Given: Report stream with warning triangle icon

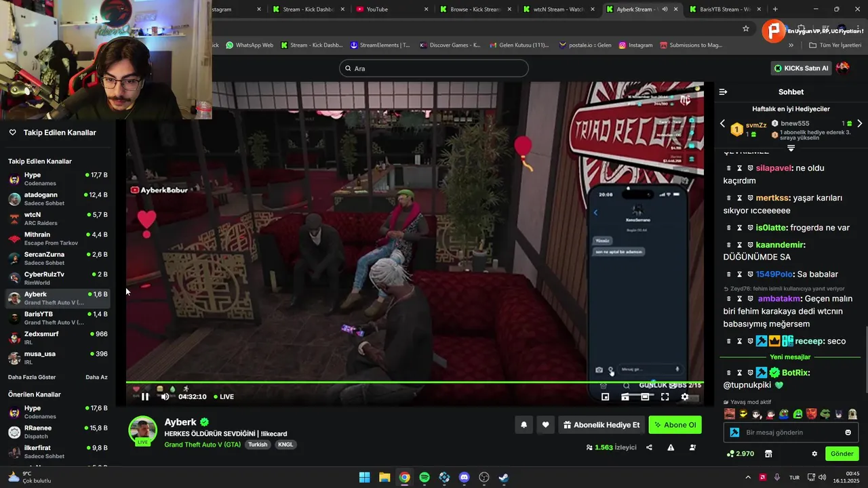Looking at the screenshot, I should pyautogui.click(x=671, y=447).
